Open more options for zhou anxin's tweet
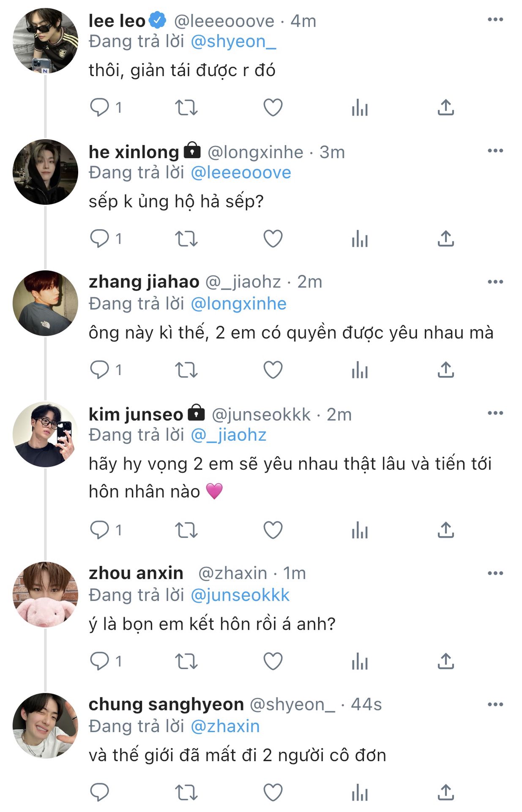This screenshot has height=812, width=522. [495, 573]
